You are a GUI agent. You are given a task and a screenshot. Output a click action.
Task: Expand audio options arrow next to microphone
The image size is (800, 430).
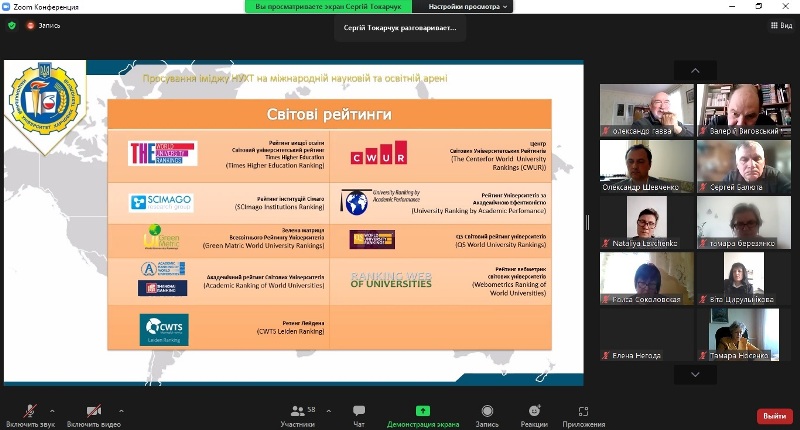coord(52,411)
